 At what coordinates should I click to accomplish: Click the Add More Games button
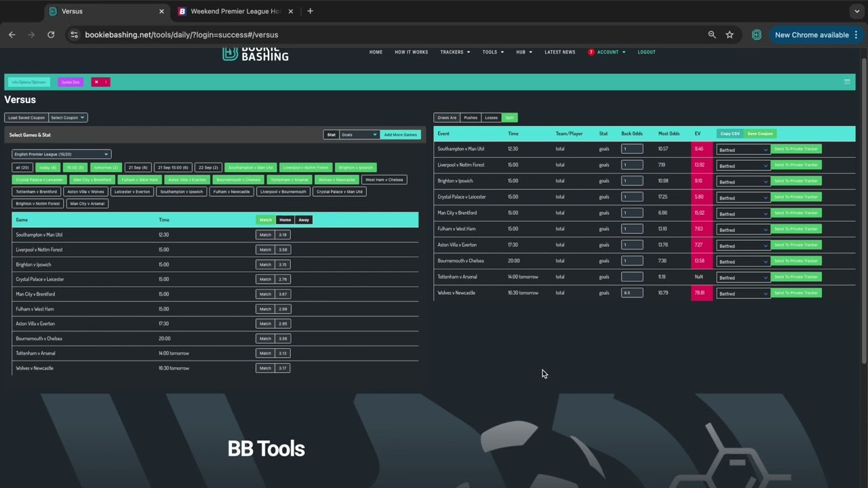(400, 134)
